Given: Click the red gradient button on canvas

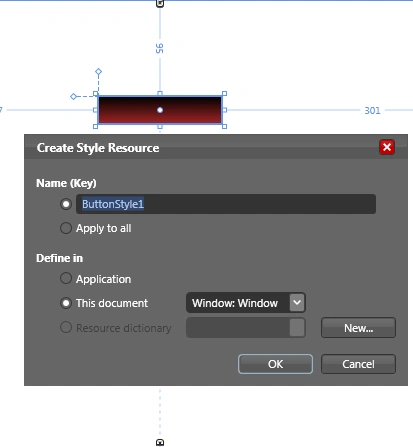Looking at the screenshot, I should point(160,110).
